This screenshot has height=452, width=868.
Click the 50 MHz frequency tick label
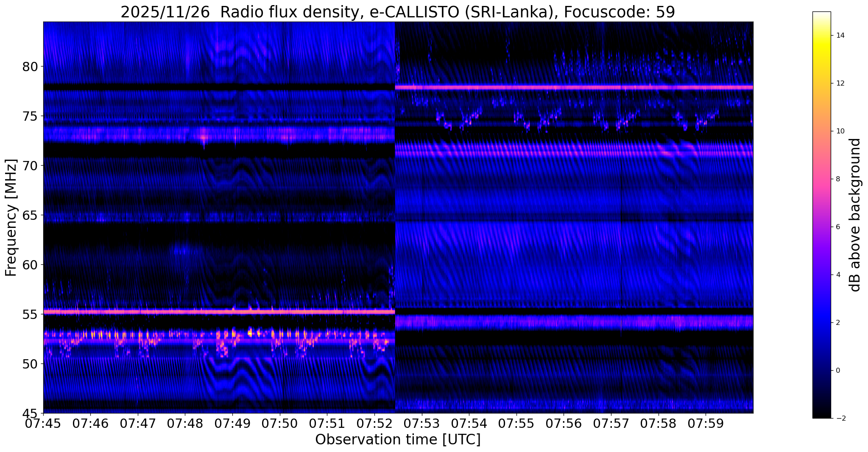point(30,363)
